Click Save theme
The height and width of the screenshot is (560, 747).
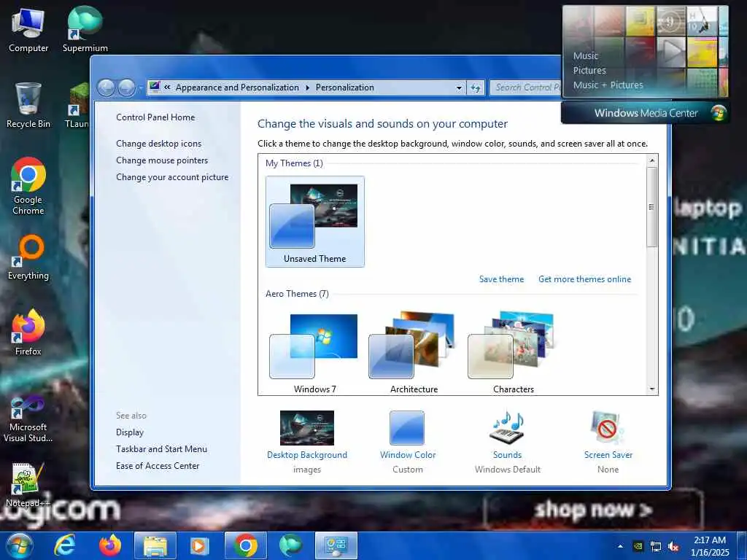(x=501, y=279)
